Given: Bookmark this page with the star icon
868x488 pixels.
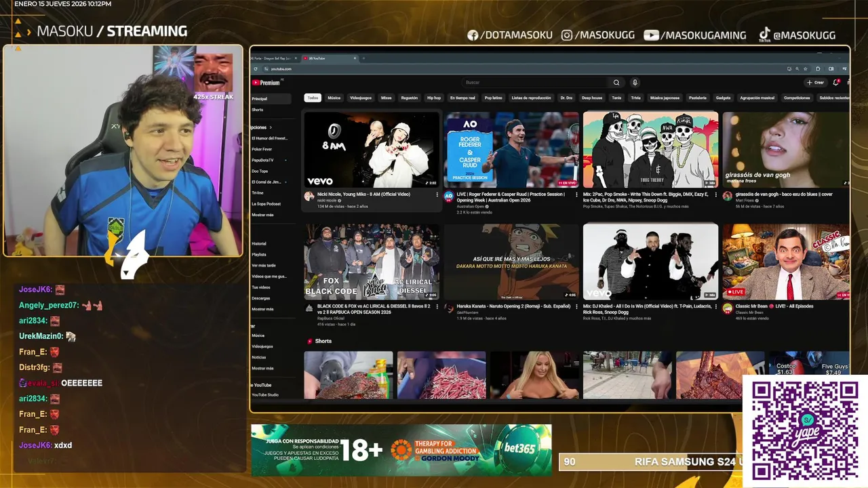Looking at the screenshot, I should click(805, 68).
